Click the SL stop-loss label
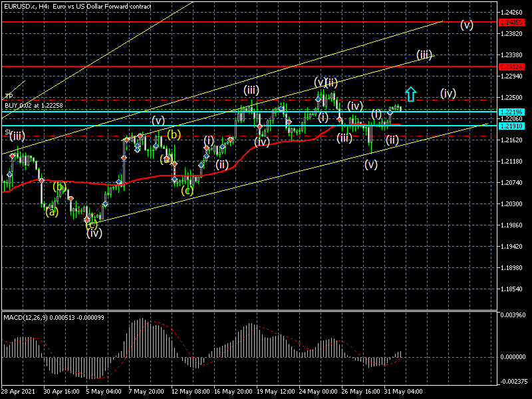This screenshot has height=399, width=532. [7, 132]
